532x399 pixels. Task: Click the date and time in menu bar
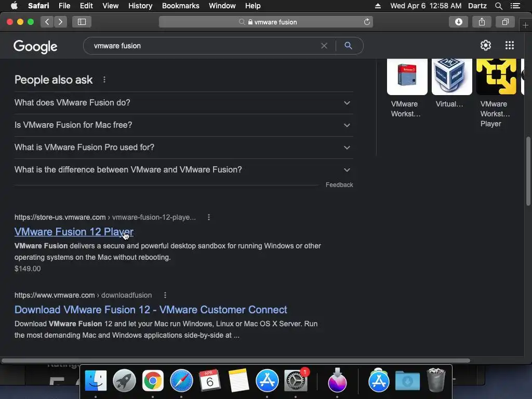(426, 6)
